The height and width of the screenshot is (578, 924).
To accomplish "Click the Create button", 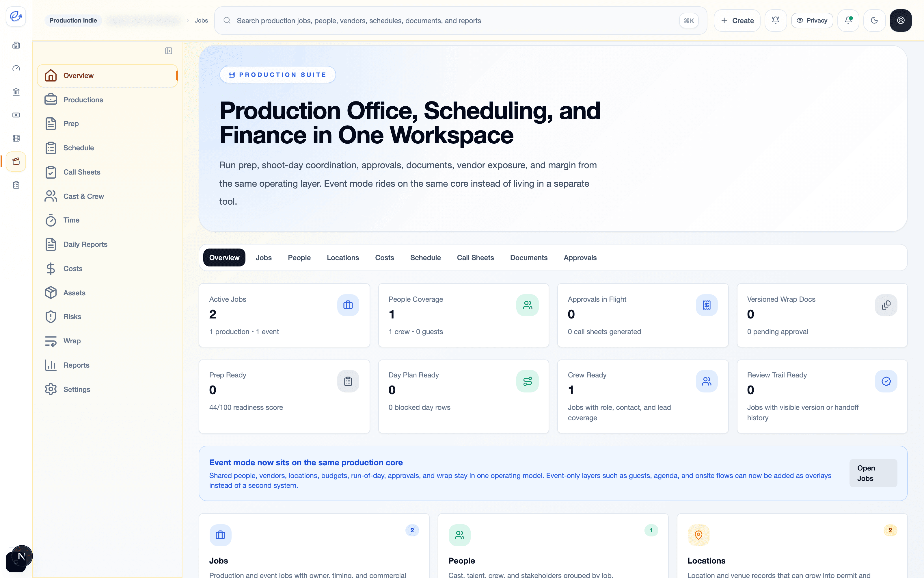I will point(737,21).
